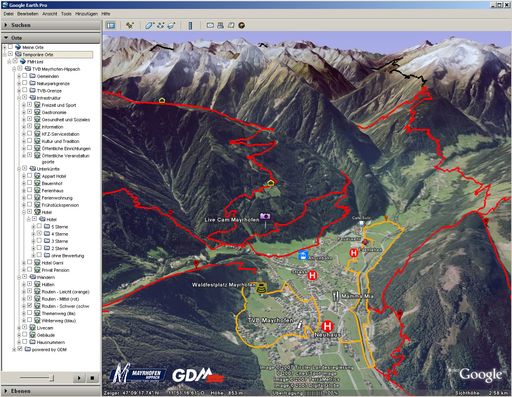Click the Waldfestplatz Mayrhofen map marker
This screenshot has width=512, height=397.
(x=262, y=288)
